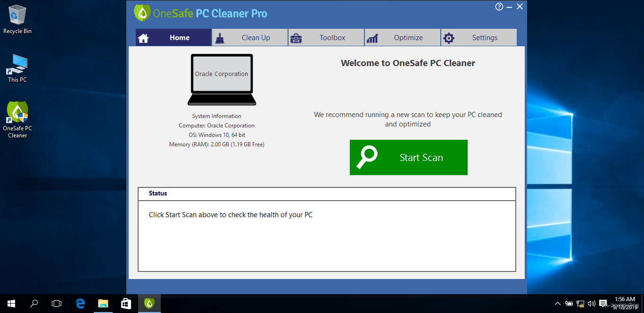Click the house icon on Home tab
The height and width of the screenshot is (313, 644).
[143, 38]
